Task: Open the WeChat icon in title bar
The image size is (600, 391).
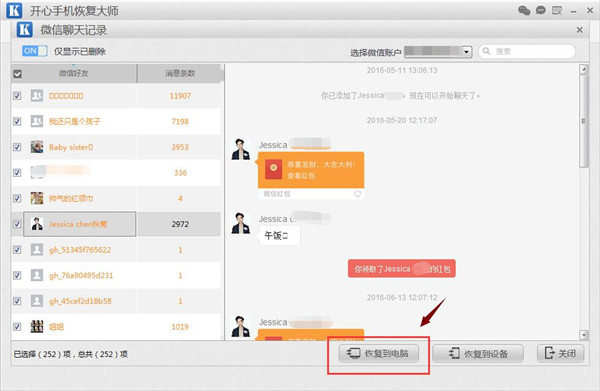Action: click(524, 10)
